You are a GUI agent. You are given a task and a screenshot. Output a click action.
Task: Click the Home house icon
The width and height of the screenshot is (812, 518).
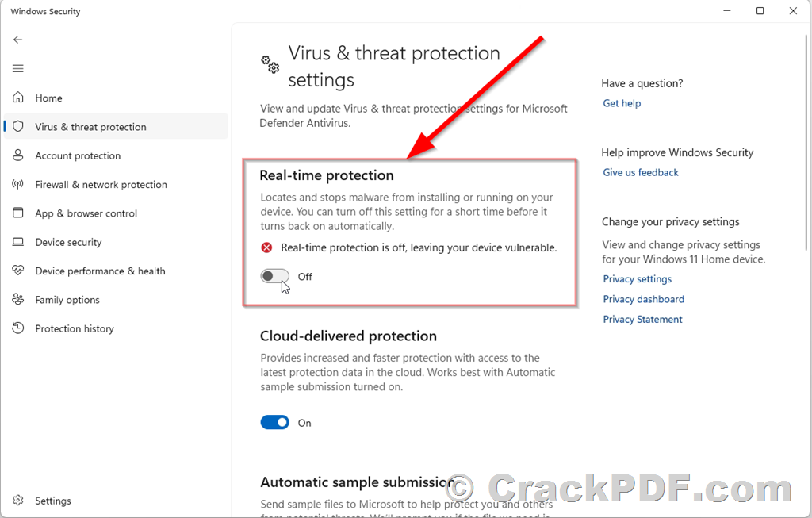[x=18, y=98]
